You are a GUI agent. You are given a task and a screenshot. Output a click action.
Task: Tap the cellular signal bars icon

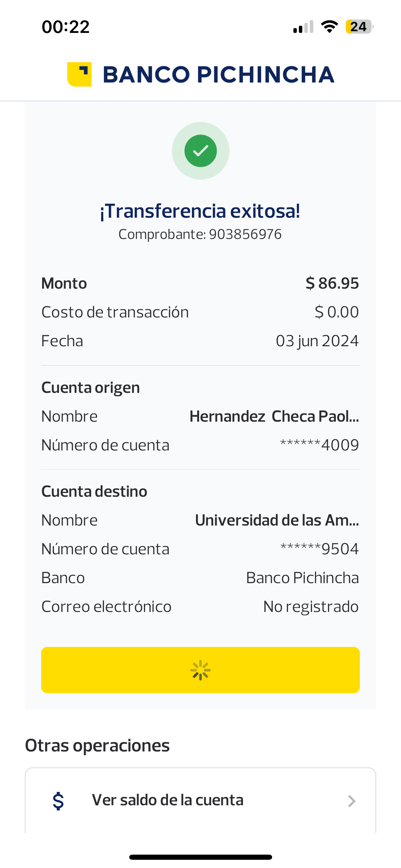click(x=303, y=27)
